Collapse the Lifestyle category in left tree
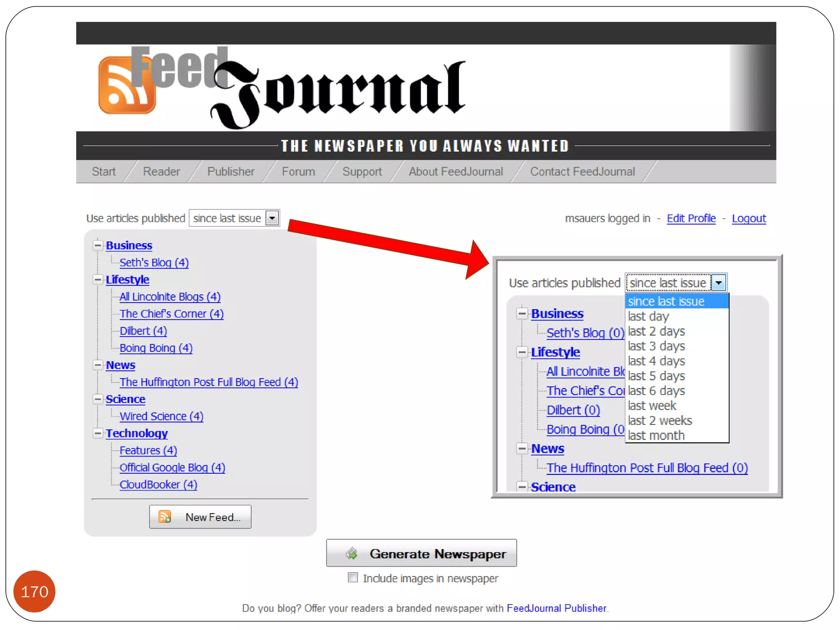The width and height of the screenshot is (840, 630). pyautogui.click(x=98, y=280)
